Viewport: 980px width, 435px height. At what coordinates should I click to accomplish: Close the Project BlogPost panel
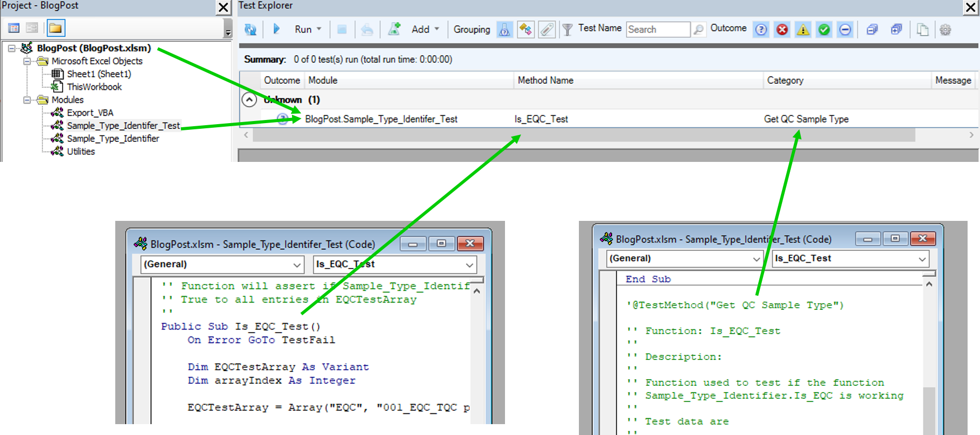pyautogui.click(x=223, y=7)
